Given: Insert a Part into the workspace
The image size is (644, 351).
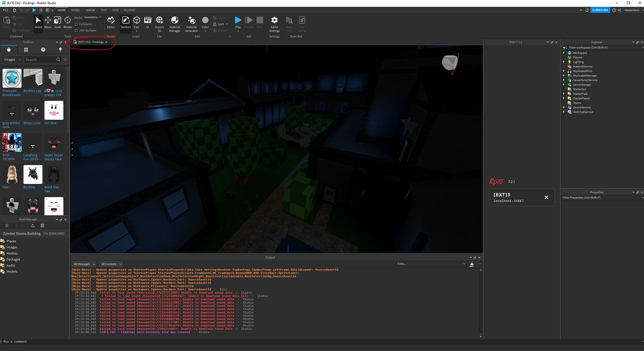Looking at the screenshot, I should coord(136,21).
